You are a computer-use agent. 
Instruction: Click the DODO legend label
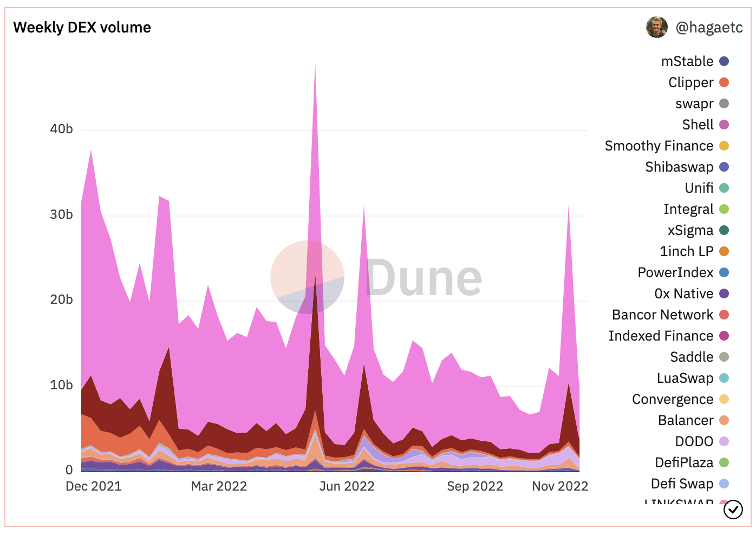point(694,442)
